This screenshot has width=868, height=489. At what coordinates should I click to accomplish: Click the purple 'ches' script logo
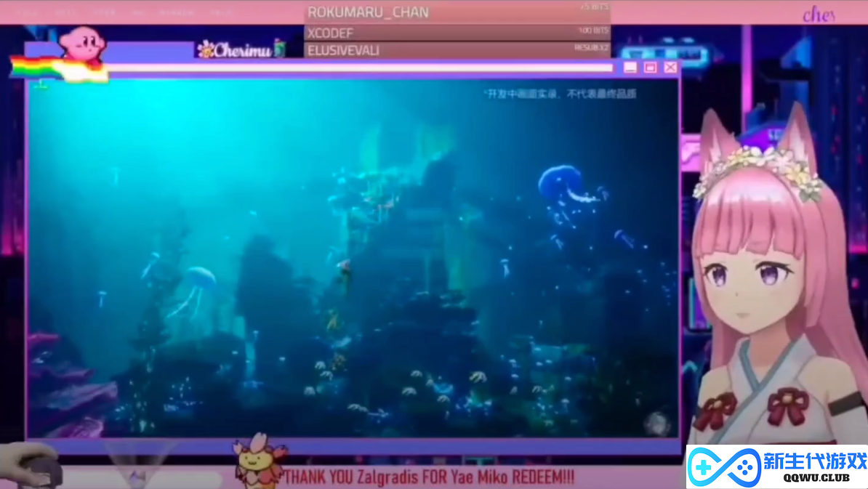pyautogui.click(x=819, y=15)
